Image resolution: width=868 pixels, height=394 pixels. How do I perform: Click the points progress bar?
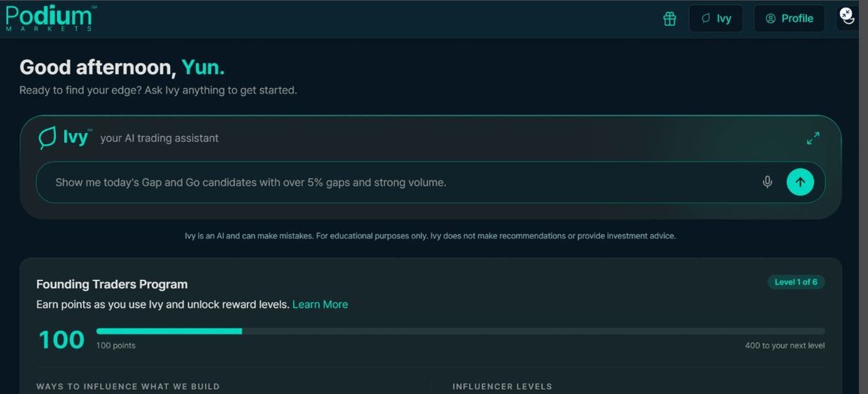click(460, 331)
